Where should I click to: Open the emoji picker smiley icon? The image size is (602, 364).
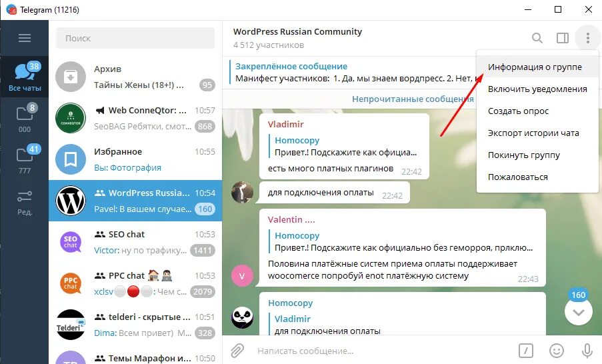556,351
